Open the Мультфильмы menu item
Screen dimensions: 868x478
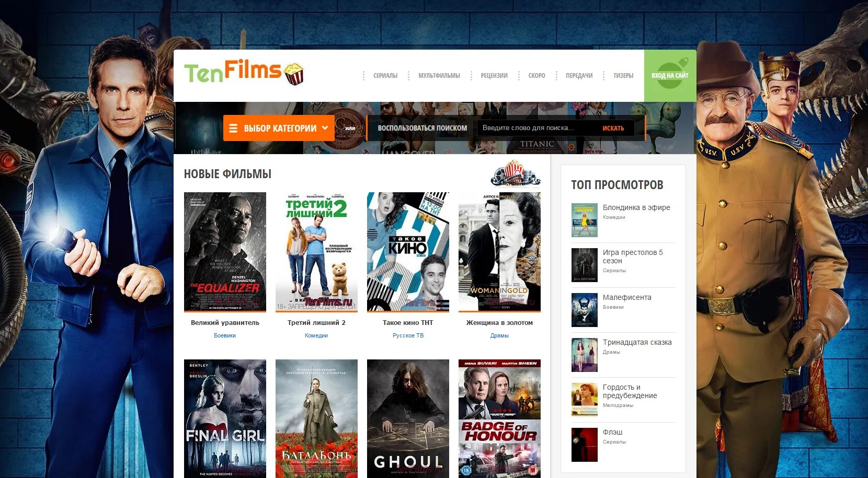[439, 76]
